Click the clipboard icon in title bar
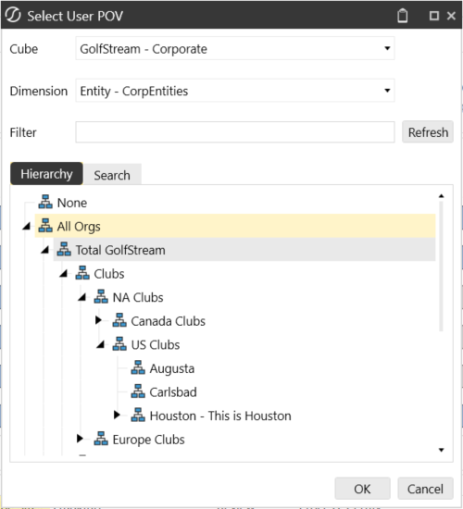The image size is (463, 509). click(402, 16)
